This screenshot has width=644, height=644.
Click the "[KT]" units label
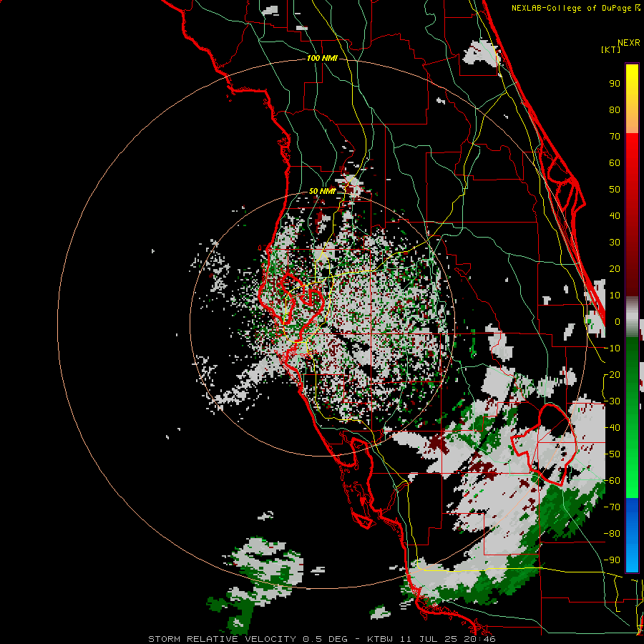point(611,49)
